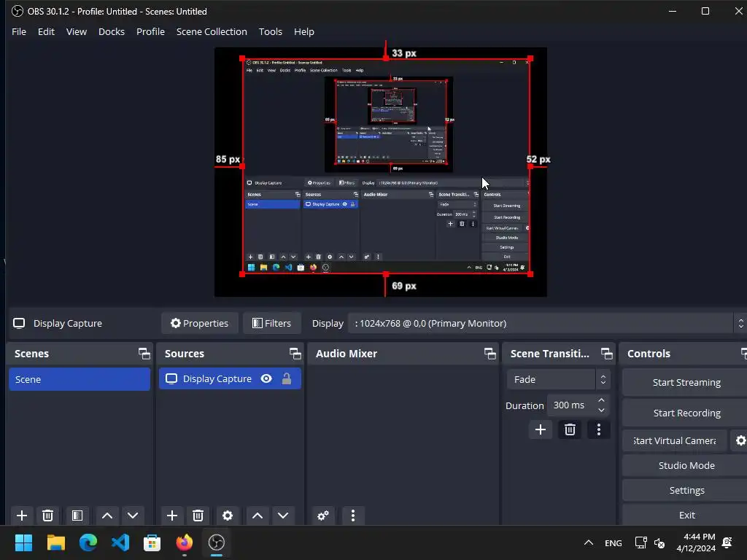Click the preview canvas display capture

(387, 166)
